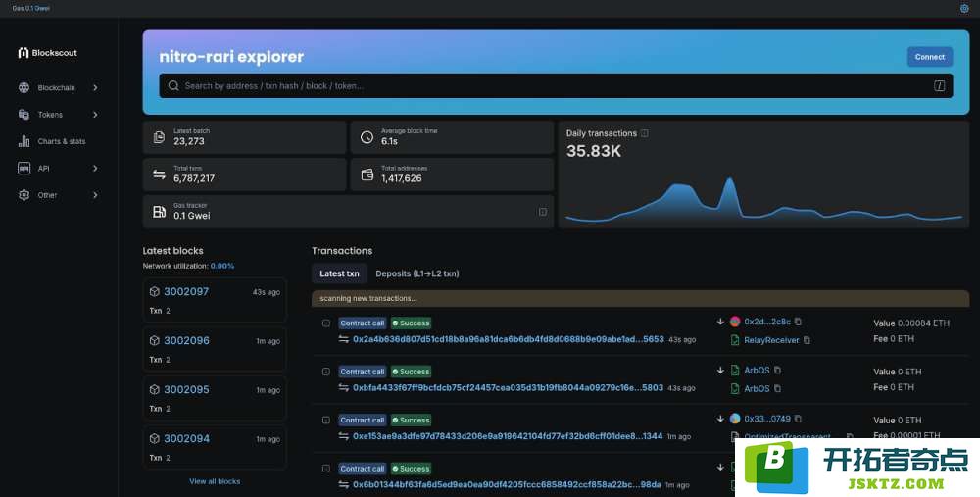The height and width of the screenshot is (497, 980).
Task: Copy address 0x2d...2c8c
Action: tap(798, 322)
